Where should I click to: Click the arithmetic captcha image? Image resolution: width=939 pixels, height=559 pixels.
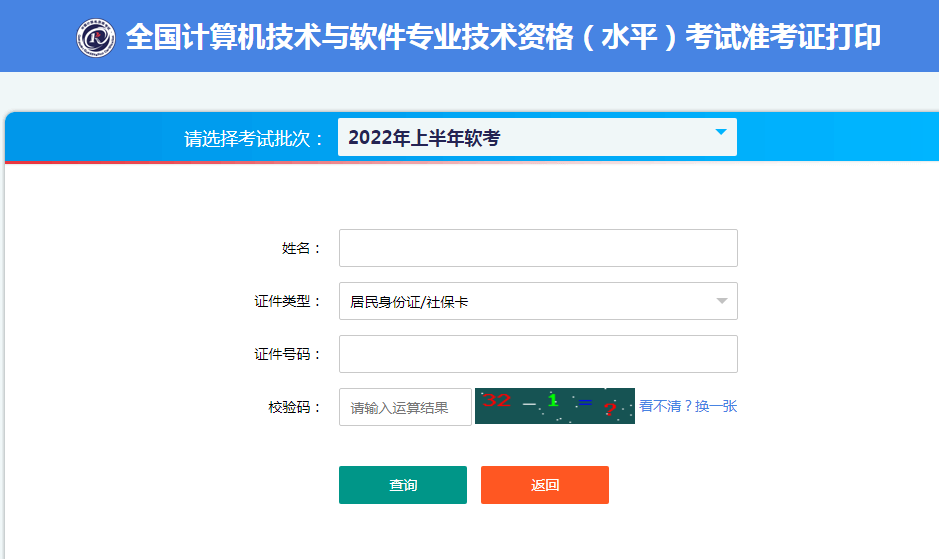pyautogui.click(x=555, y=406)
